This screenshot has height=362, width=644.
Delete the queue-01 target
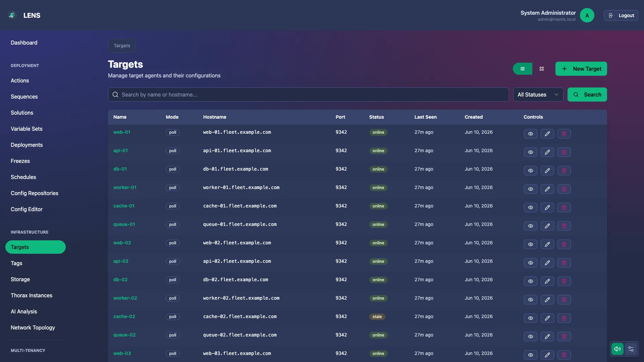point(564,226)
